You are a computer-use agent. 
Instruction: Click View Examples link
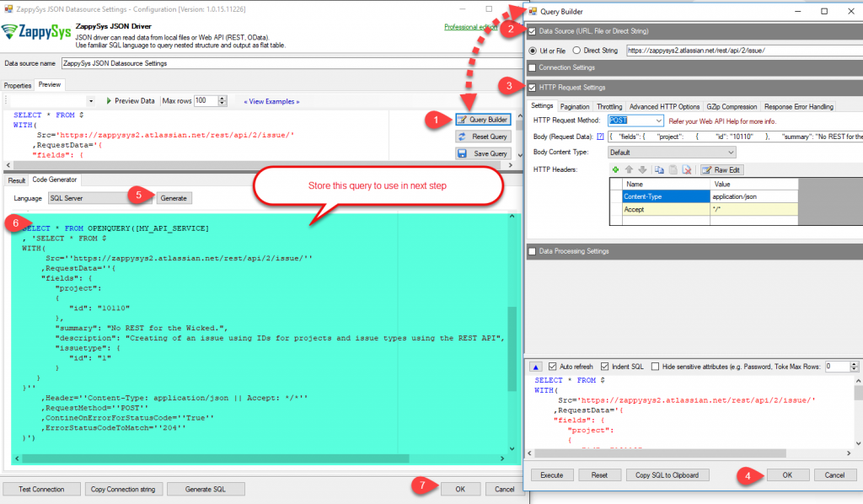pos(272,102)
